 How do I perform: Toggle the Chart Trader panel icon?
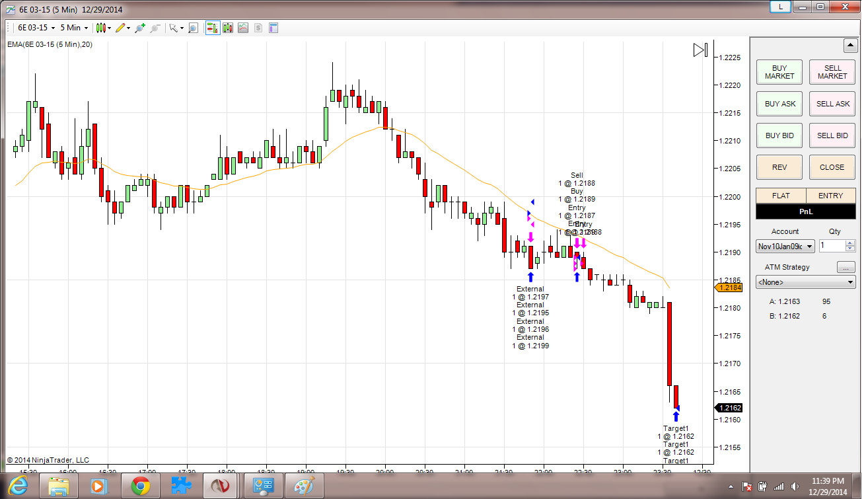[x=213, y=28]
